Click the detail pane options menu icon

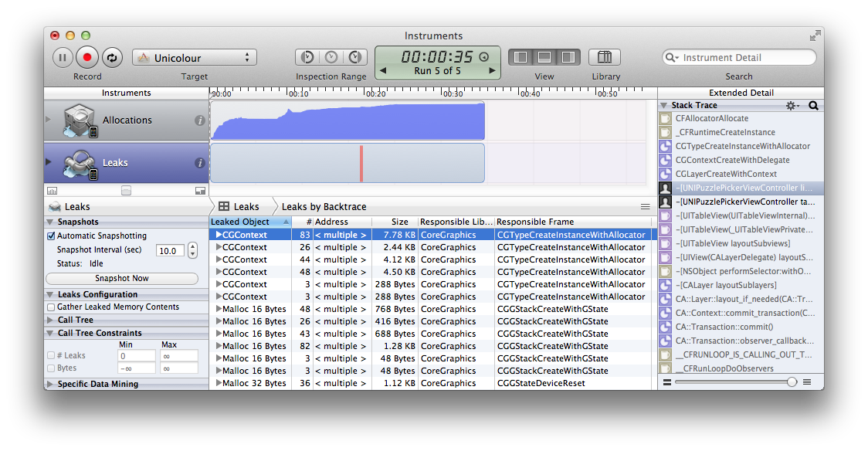coord(646,206)
